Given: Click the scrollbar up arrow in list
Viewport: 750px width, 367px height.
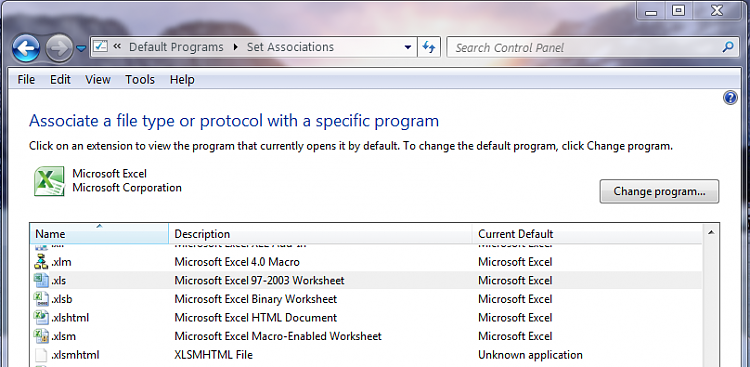Looking at the screenshot, I should coord(710,233).
